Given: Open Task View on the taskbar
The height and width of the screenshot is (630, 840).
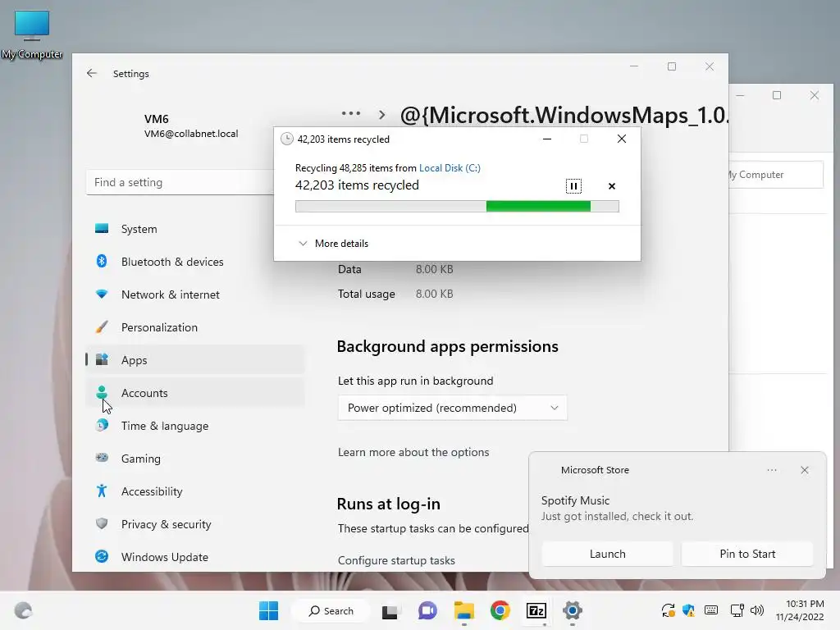Looking at the screenshot, I should (x=390, y=610).
